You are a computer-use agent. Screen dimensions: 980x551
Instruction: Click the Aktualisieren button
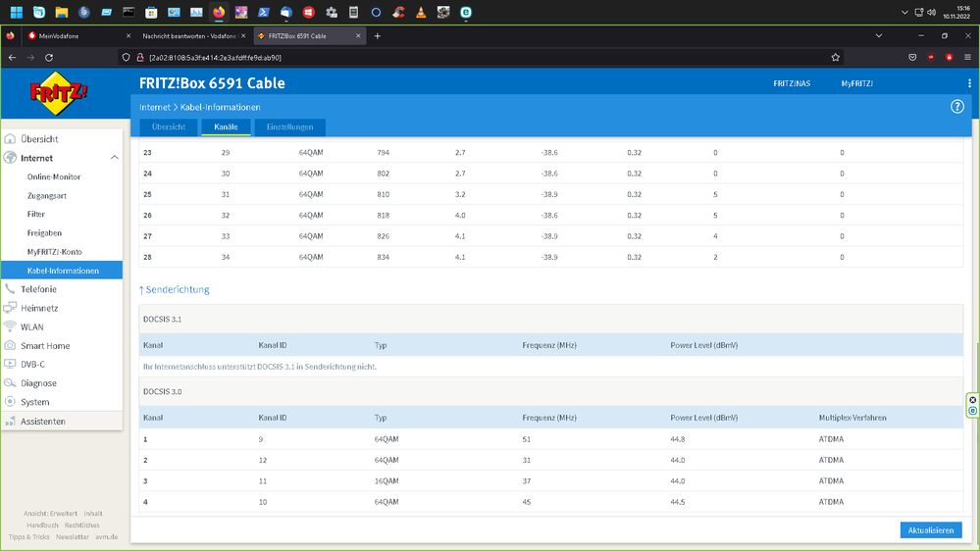[931, 530]
